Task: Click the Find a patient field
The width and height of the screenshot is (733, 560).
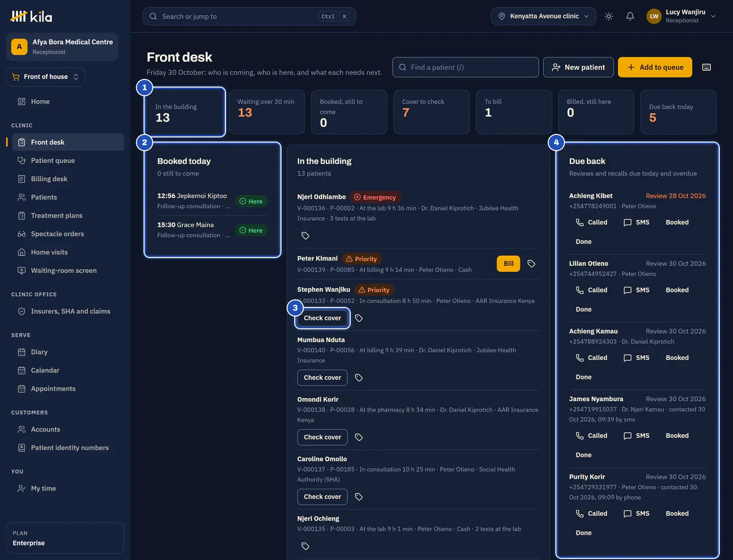Action: click(x=466, y=67)
